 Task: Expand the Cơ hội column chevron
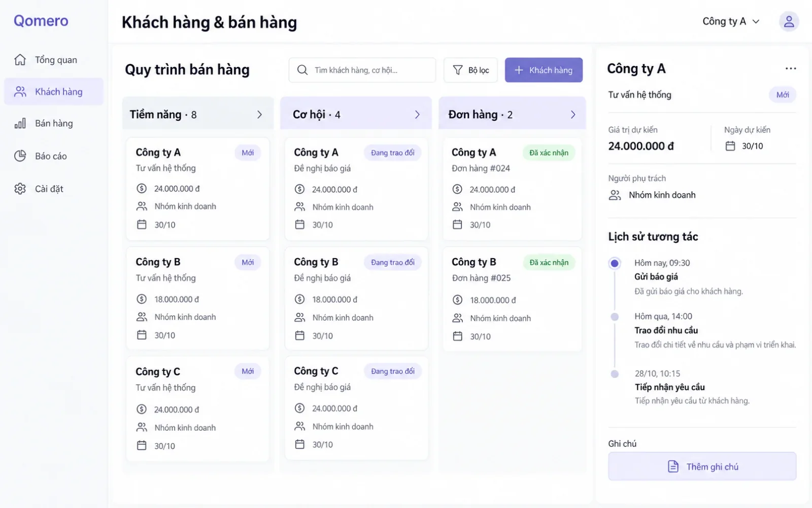417,115
